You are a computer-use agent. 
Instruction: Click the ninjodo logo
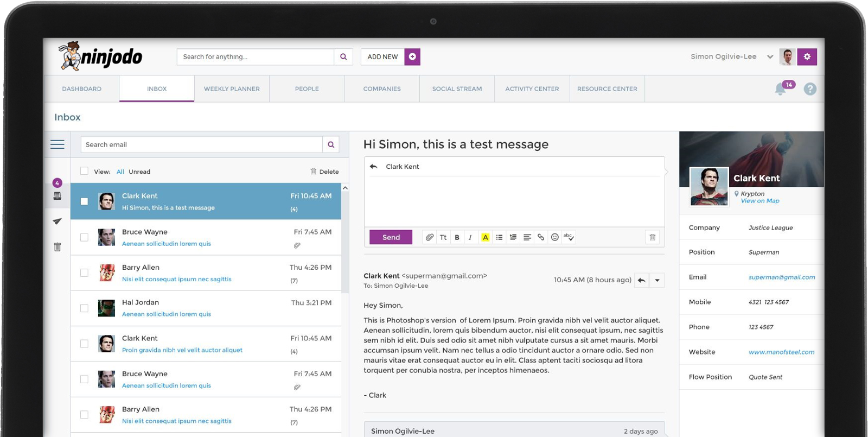pos(100,56)
